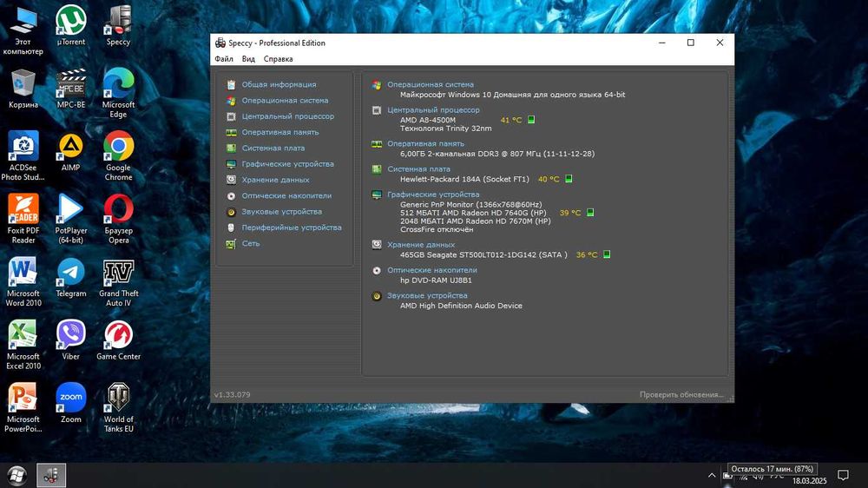Click the version label v1.33.079
Image resolution: width=868 pixels, height=488 pixels.
coord(232,395)
